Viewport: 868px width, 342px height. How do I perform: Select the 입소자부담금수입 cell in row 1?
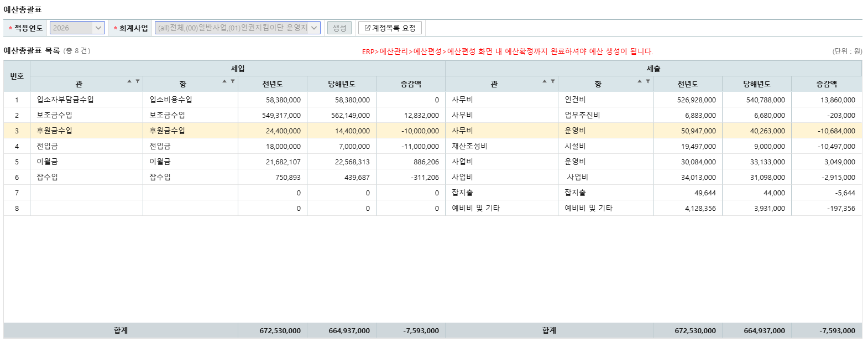point(65,100)
